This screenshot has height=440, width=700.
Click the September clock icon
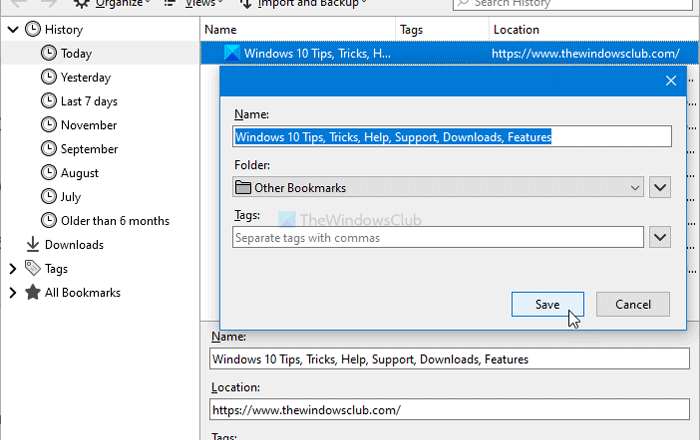coord(49,149)
